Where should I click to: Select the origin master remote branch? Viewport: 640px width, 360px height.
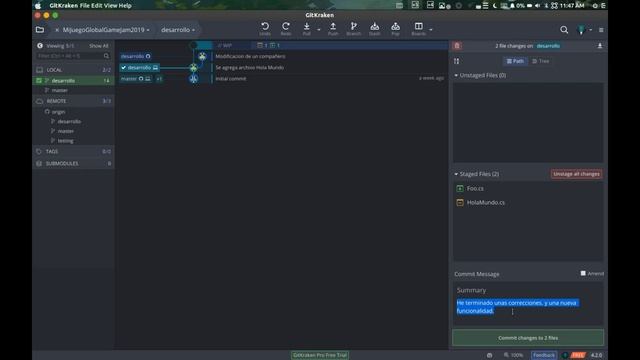point(65,131)
